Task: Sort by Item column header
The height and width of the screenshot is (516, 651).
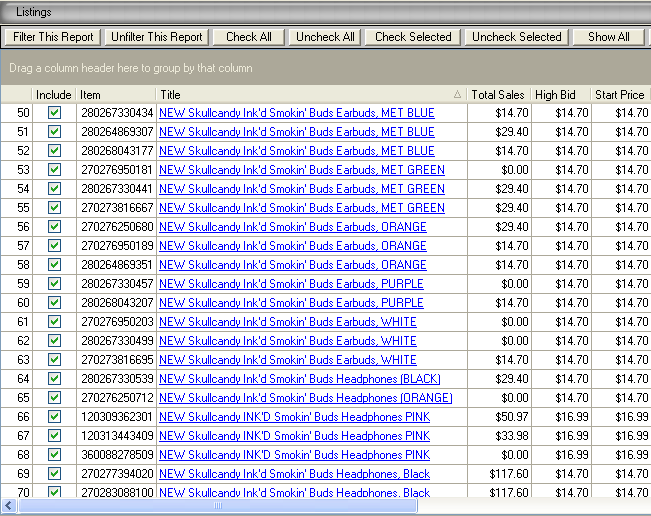Action: (116, 95)
